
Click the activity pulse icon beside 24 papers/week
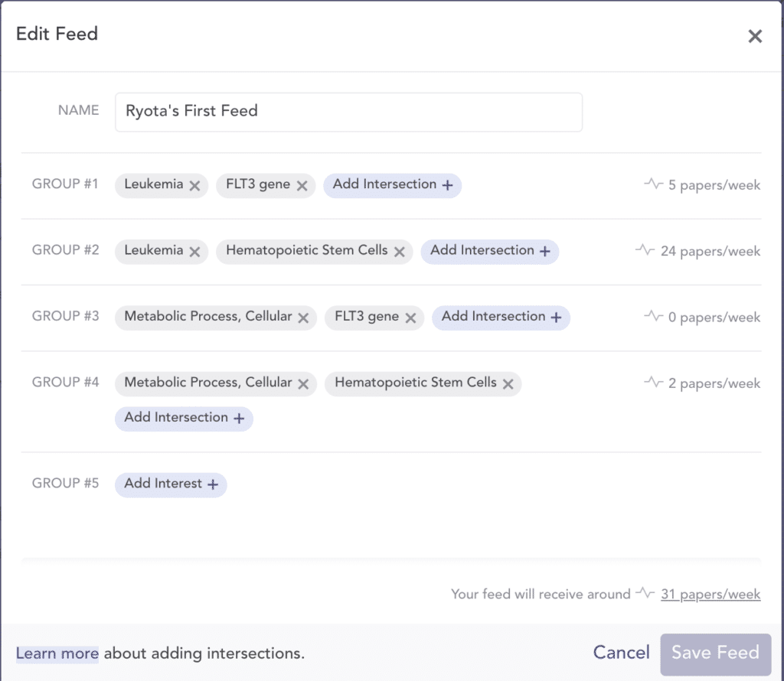[645, 249]
